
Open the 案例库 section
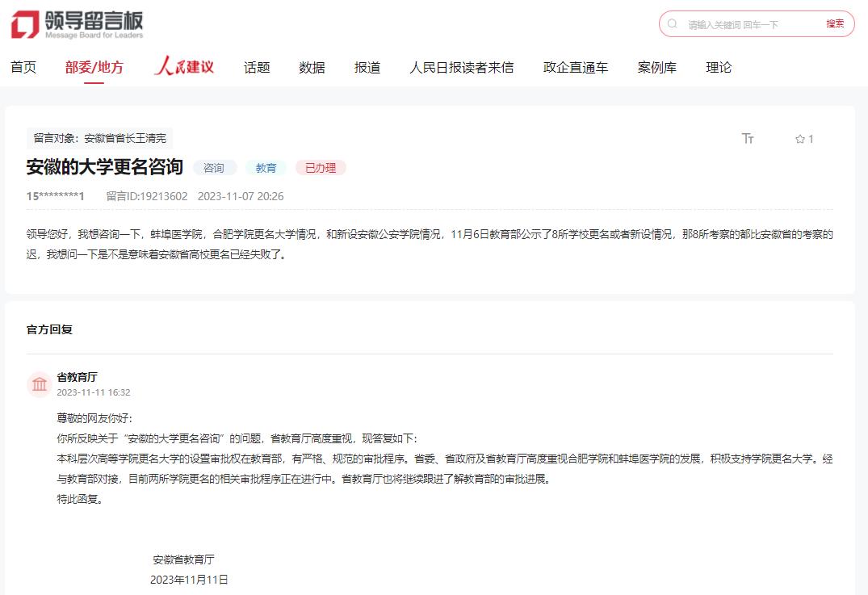[656, 68]
